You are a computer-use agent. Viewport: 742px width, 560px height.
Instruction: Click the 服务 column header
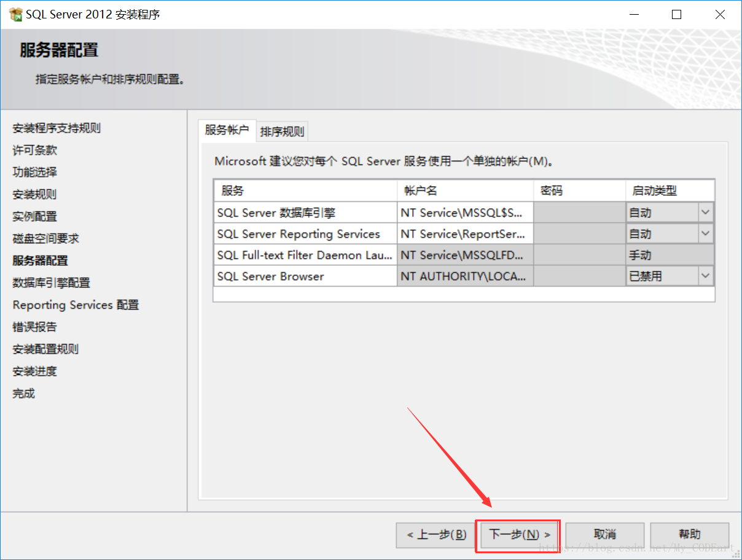click(x=305, y=190)
